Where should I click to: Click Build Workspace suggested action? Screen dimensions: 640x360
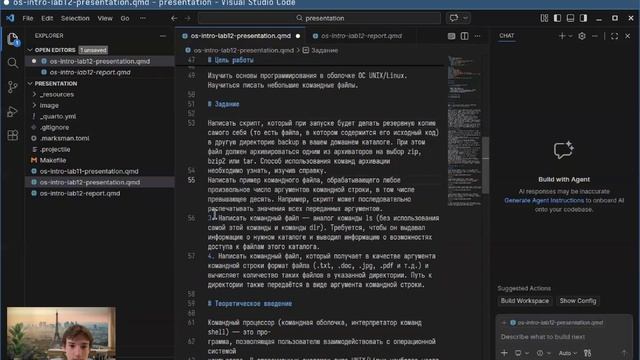tap(524, 301)
